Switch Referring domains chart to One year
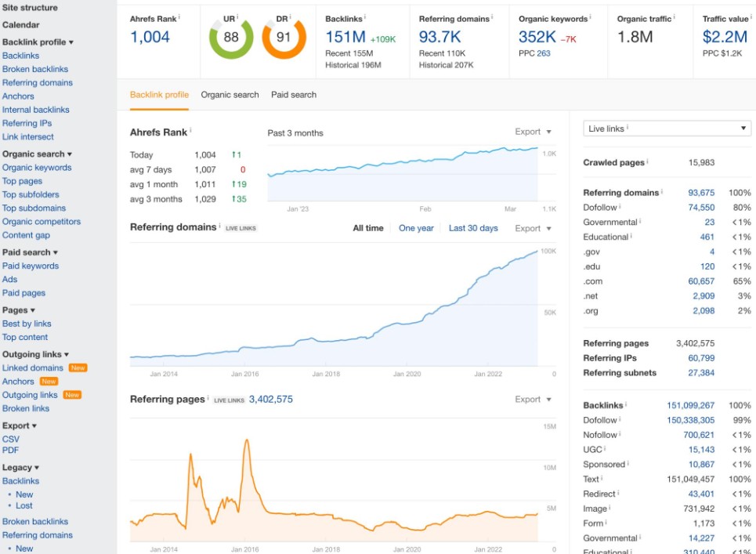756x554 pixels. tap(416, 228)
